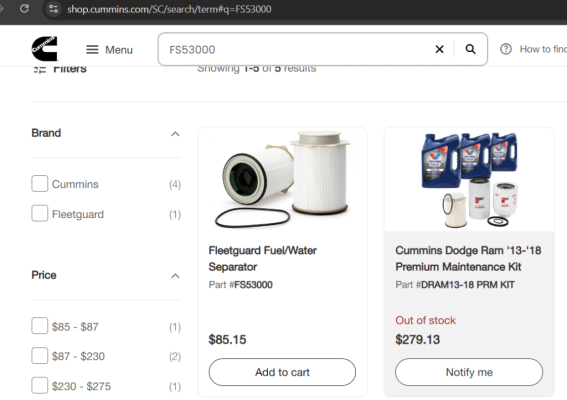567x400 pixels.
Task: Click the Cummins logo home icon
Action: tap(44, 49)
